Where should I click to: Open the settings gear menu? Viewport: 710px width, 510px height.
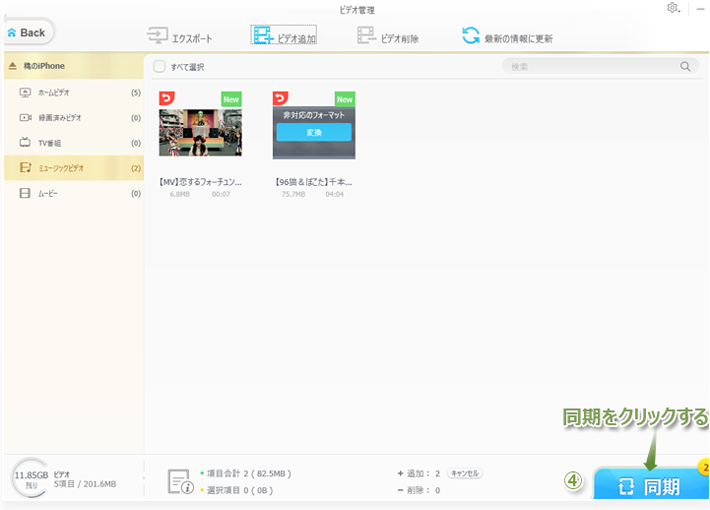coord(672,8)
